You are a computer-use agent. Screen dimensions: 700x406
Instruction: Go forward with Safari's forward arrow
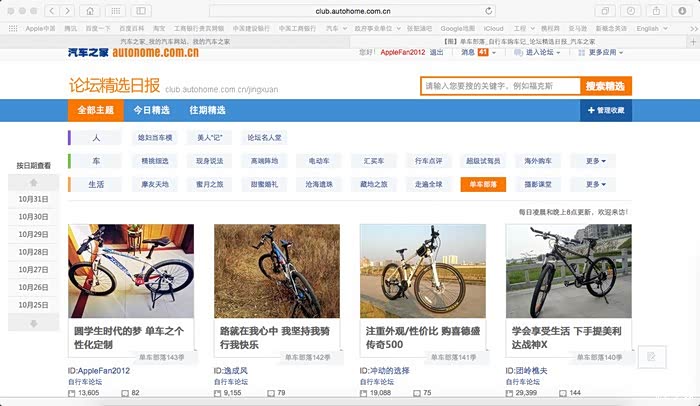coord(67,11)
